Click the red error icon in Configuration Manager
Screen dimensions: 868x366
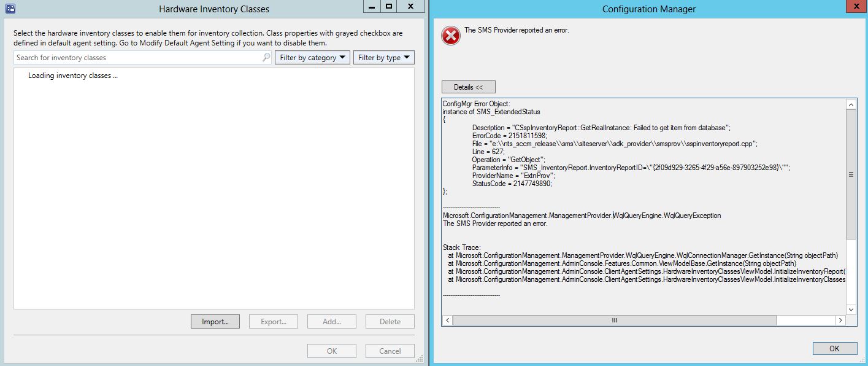click(x=451, y=36)
